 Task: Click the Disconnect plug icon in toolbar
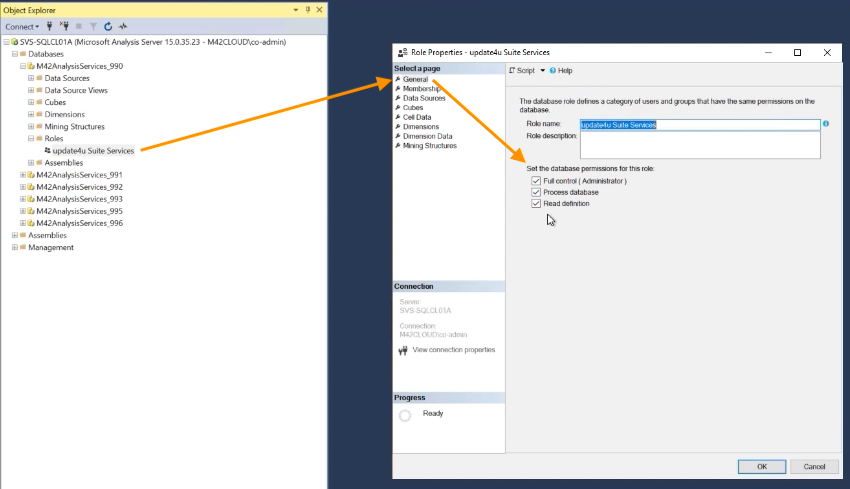64,26
